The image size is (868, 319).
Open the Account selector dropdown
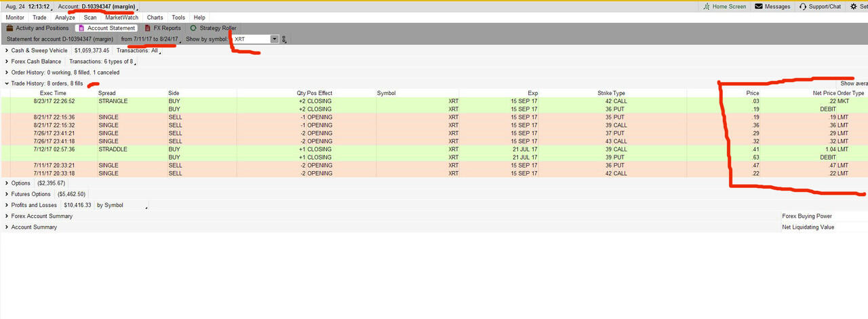click(x=97, y=6)
